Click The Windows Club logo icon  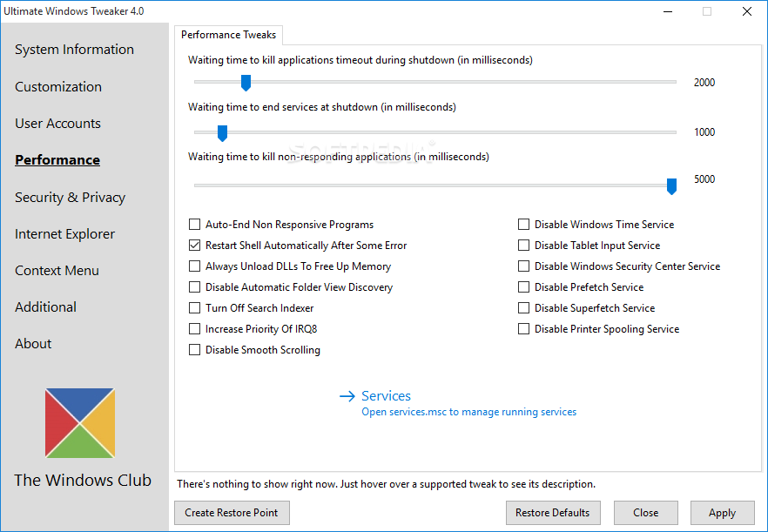(x=80, y=423)
